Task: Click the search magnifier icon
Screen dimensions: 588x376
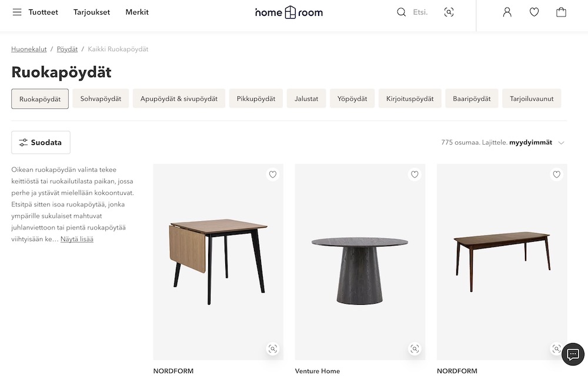Action: (x=402, y=12)
